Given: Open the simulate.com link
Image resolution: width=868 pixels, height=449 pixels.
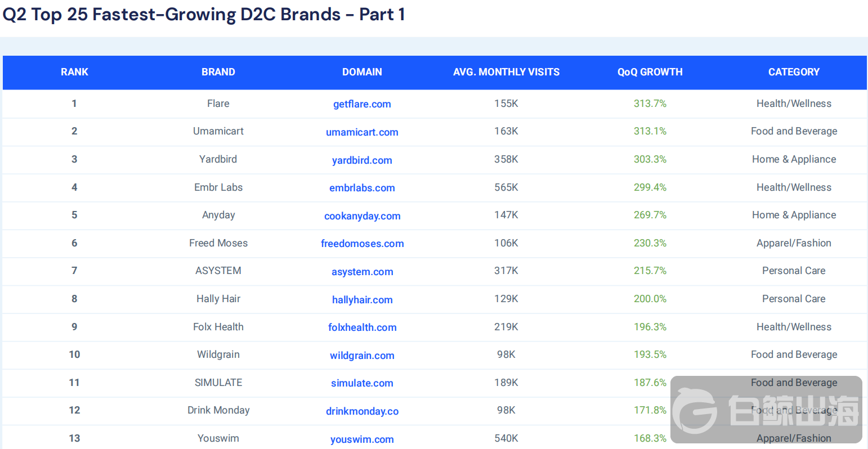Looking at the screenshot, I should (x=362, y=383).
